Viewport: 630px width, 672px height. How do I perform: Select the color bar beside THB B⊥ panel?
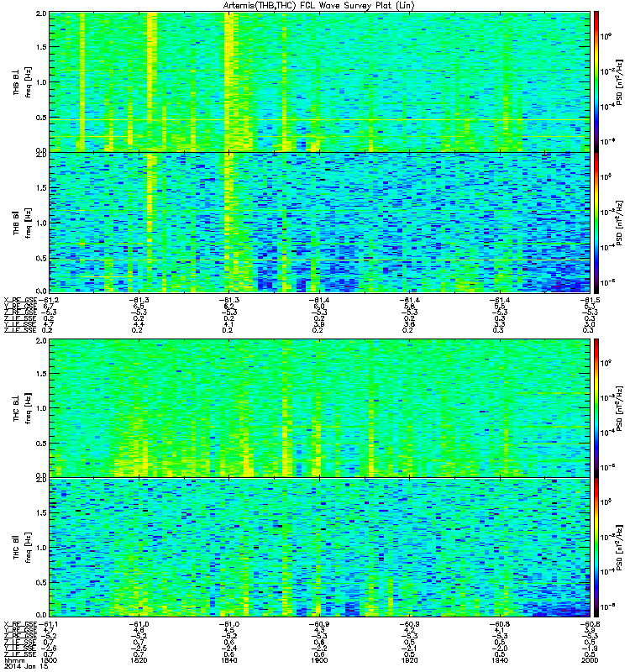(596, 81)
